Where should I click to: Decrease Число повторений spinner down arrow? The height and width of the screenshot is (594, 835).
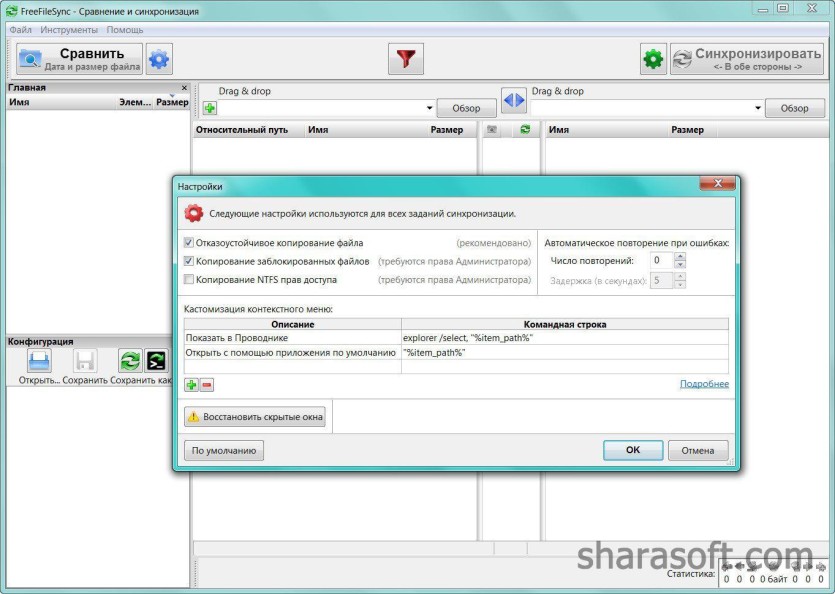pos(680,265)
